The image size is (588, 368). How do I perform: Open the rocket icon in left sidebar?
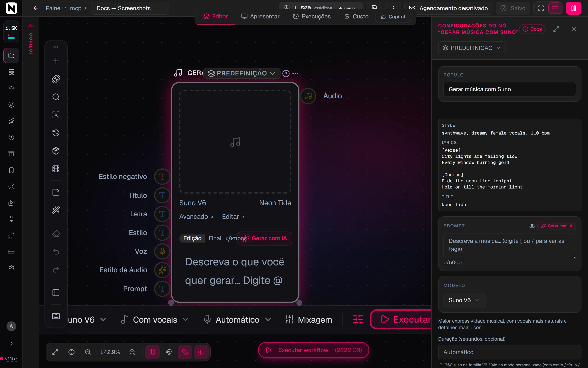(x=11, y=121)
